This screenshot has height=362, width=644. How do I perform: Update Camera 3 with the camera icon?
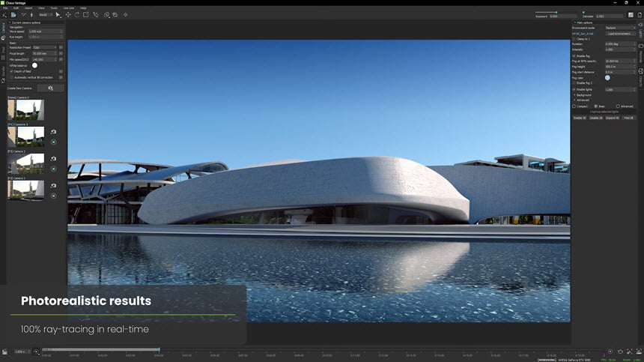pos(53,186)
